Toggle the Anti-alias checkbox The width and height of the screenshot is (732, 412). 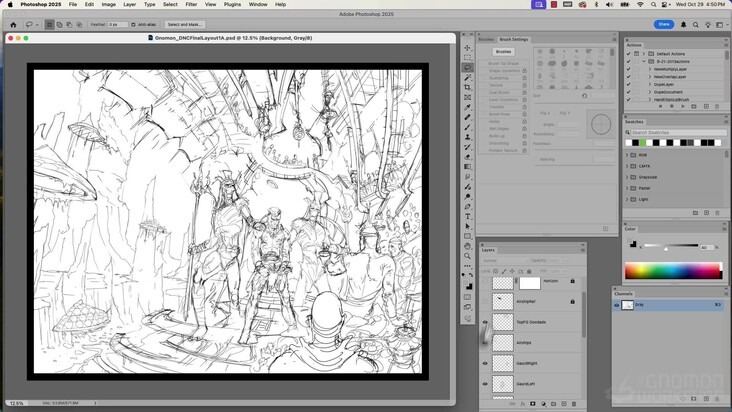point(135,24)
